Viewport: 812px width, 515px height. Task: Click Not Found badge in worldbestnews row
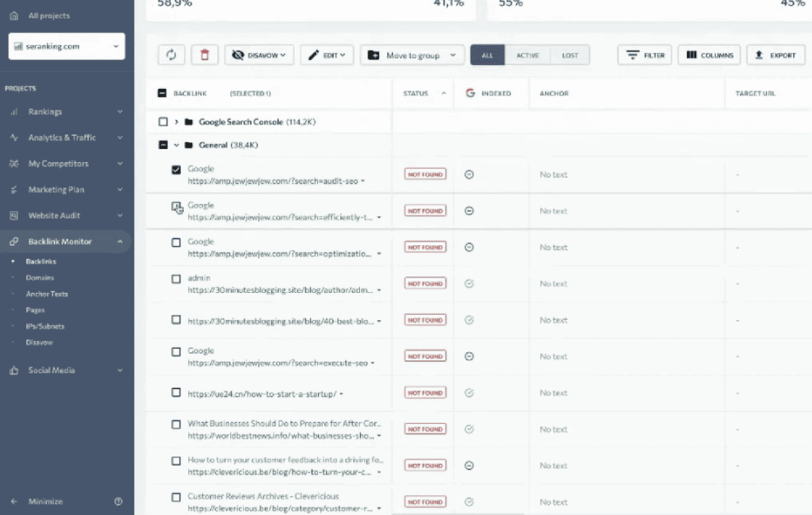pyautogui.click(x=425, y=429)
